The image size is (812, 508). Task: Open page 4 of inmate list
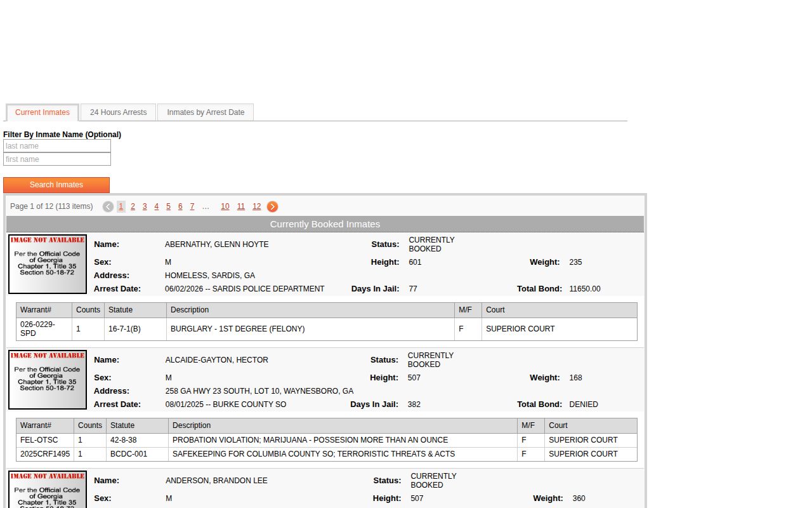click(156, 206)
